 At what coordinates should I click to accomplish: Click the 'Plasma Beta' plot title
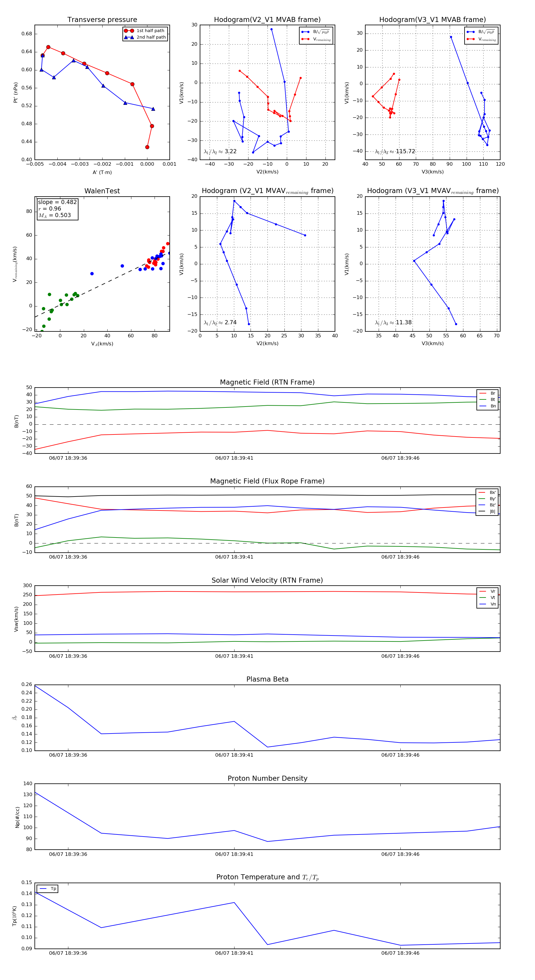(267, 679)
